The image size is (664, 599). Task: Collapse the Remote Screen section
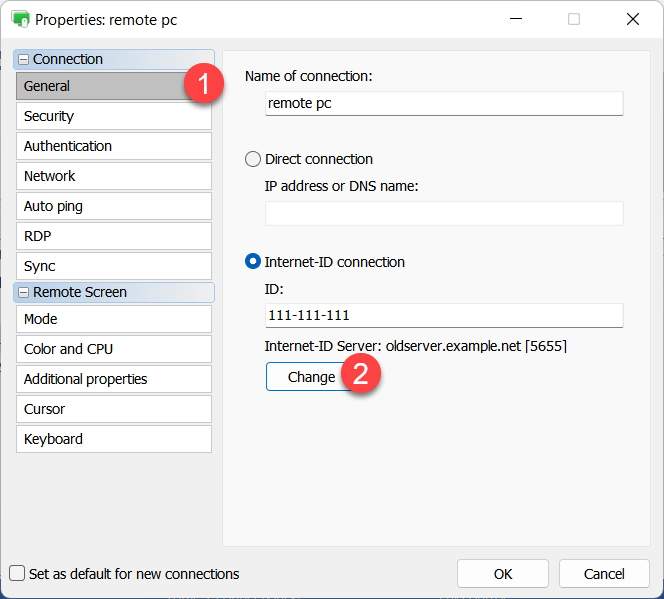pos(24,293)
